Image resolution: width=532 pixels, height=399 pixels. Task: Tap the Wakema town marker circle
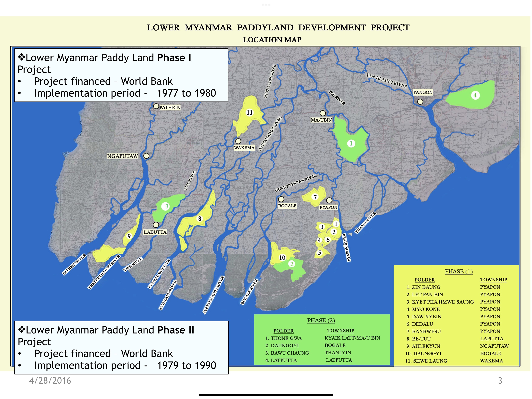pyautogui.click(x=238, y=141)
